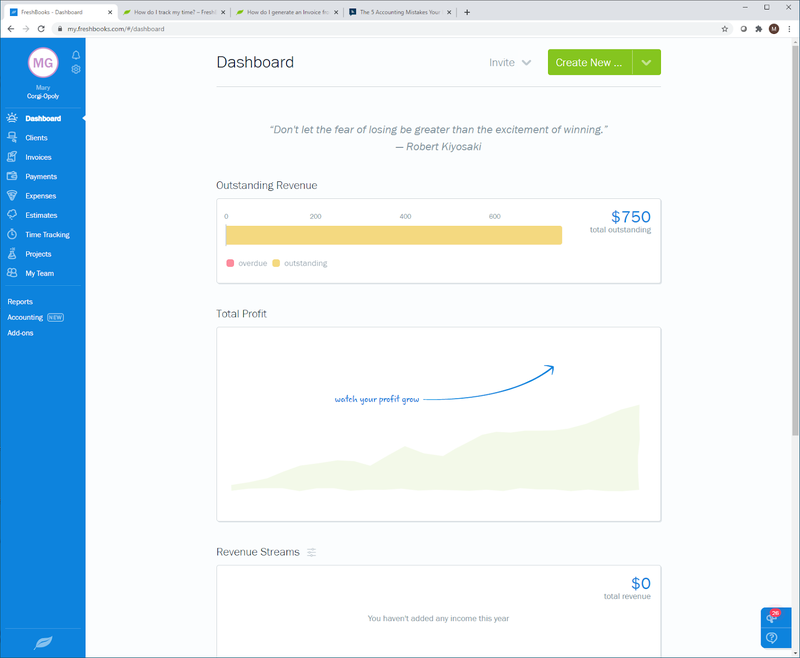Open Projects section
Screen dimensions: 800x658
(38, 254)
